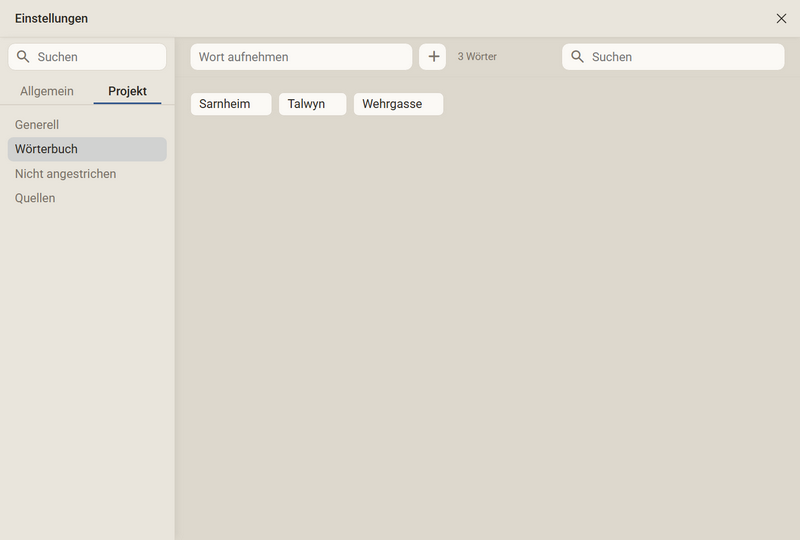This screenshot has height=540, width=800.
Task: Click the dictionary Suchen search field
Action: 673,57
